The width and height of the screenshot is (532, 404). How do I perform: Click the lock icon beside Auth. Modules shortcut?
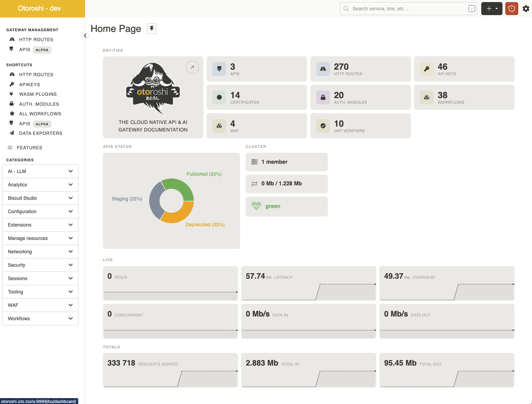click(12, 104)
